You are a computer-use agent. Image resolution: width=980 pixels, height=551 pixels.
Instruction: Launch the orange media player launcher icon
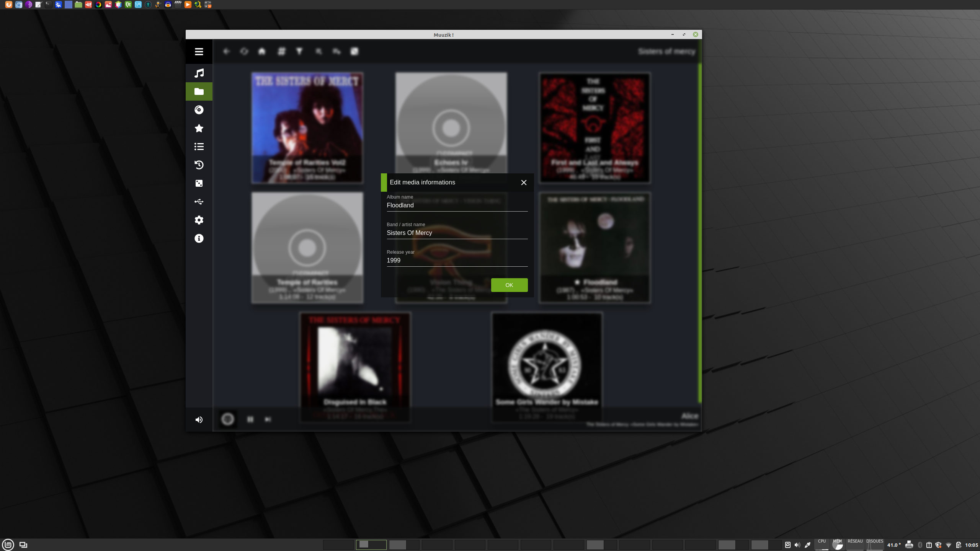point(188,5)
